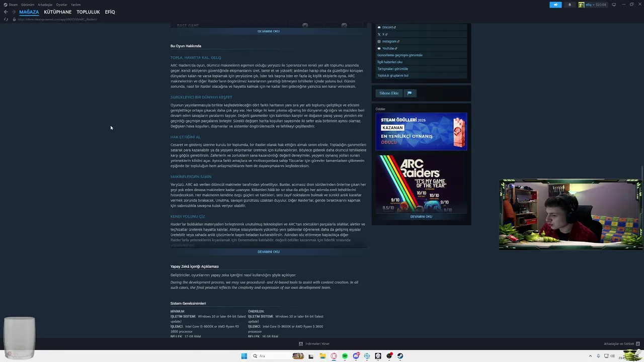Viewport: 644px width, 362px height.
Task: Expand DEVAMINI OKU under game description
Action: point(268,252)
